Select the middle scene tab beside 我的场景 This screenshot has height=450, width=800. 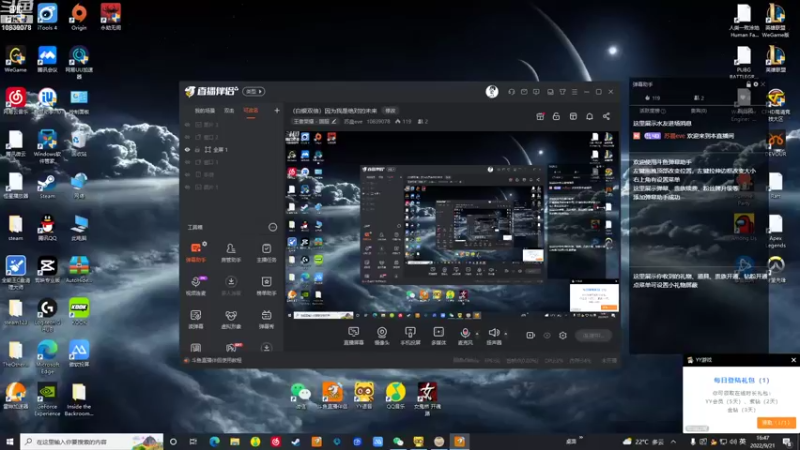tap(230, 111)
